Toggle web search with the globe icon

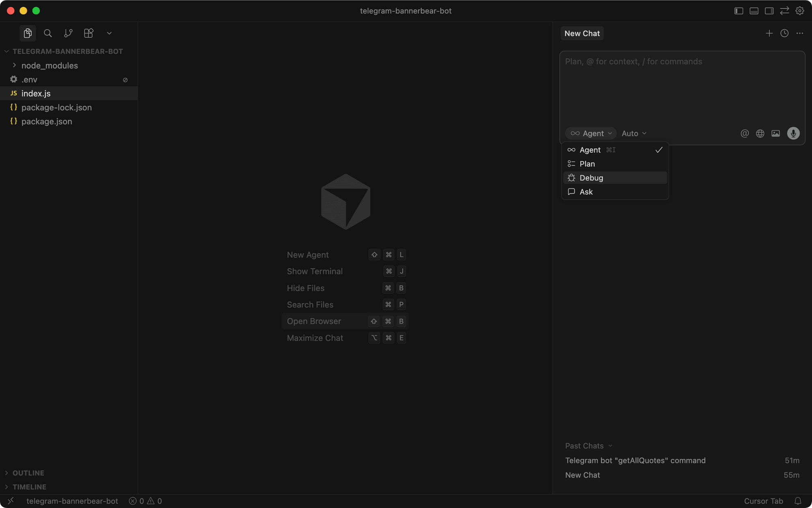pos(760,133)
